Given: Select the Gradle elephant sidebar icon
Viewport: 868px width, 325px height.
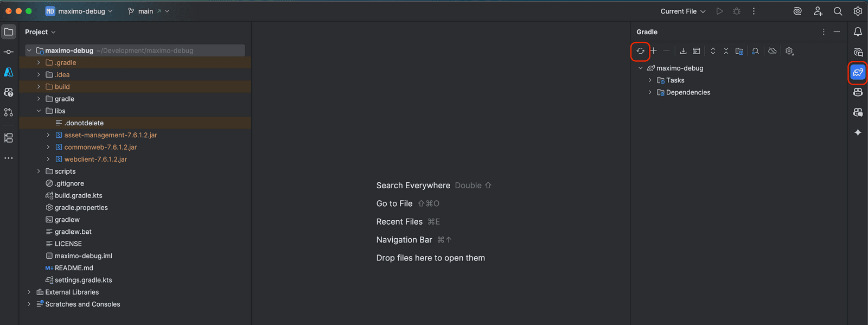Looking at the screenshot, I should point(858,72).
